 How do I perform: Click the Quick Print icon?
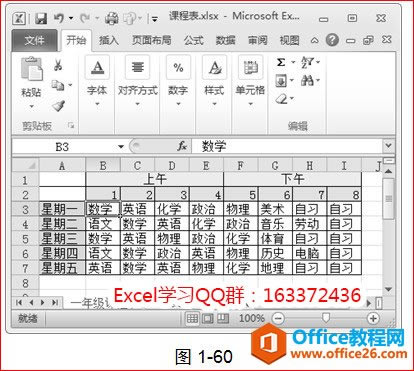[x=111, y=18]
